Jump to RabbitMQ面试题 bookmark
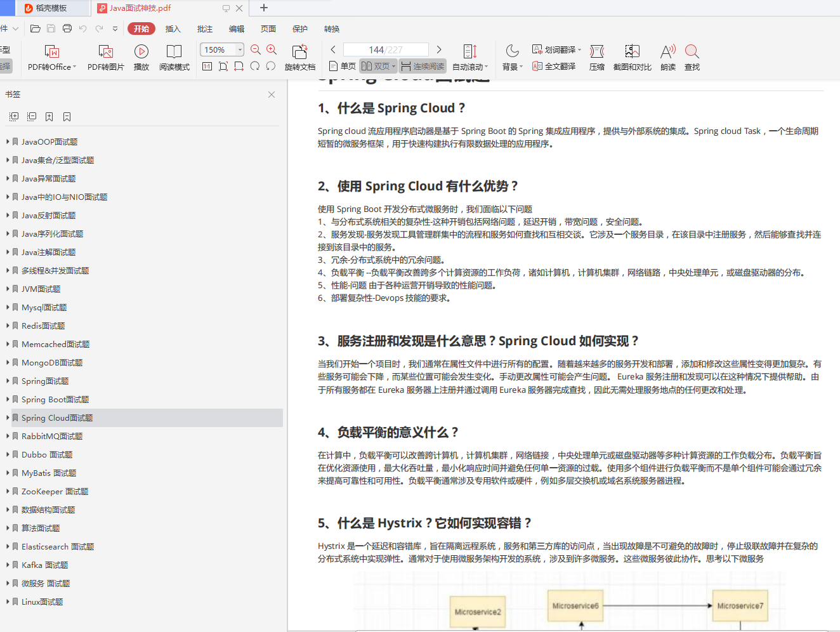 (x=52, y=436)
